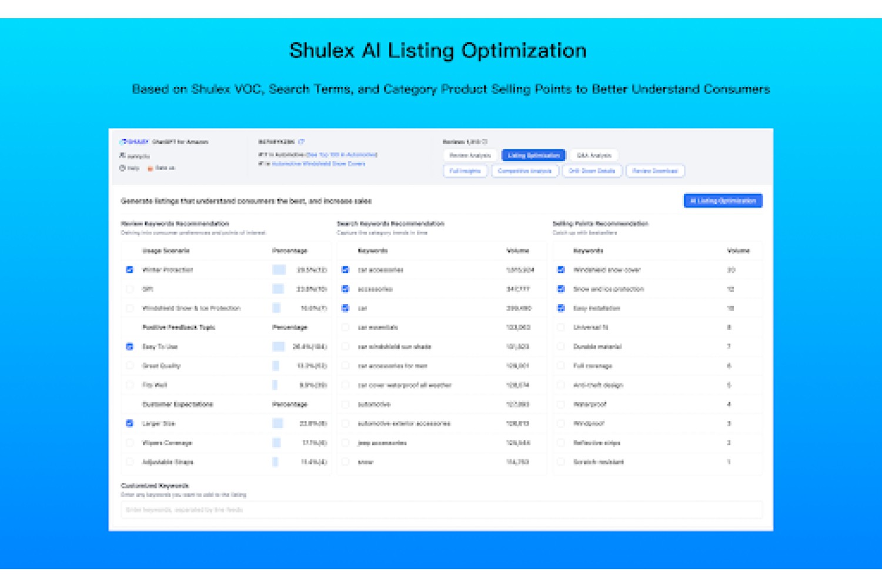This screenshot has width=882, height=588.
Task: Uncheck the Winter Protection checkbox
Action: click(129, 270)
